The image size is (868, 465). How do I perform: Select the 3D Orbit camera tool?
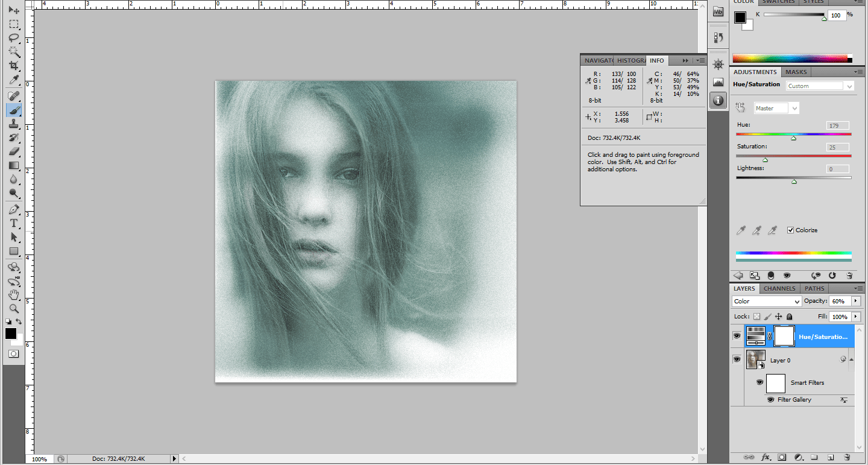pos(14,281)
